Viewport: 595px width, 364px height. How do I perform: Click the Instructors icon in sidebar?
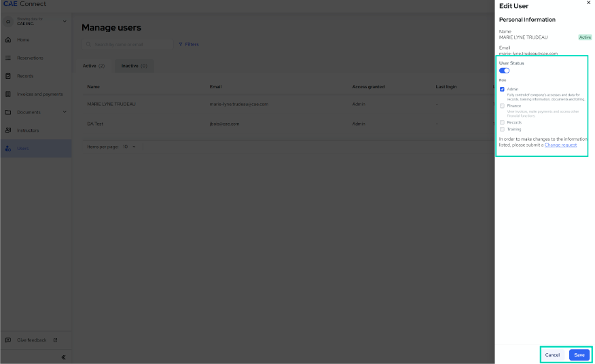8,130
